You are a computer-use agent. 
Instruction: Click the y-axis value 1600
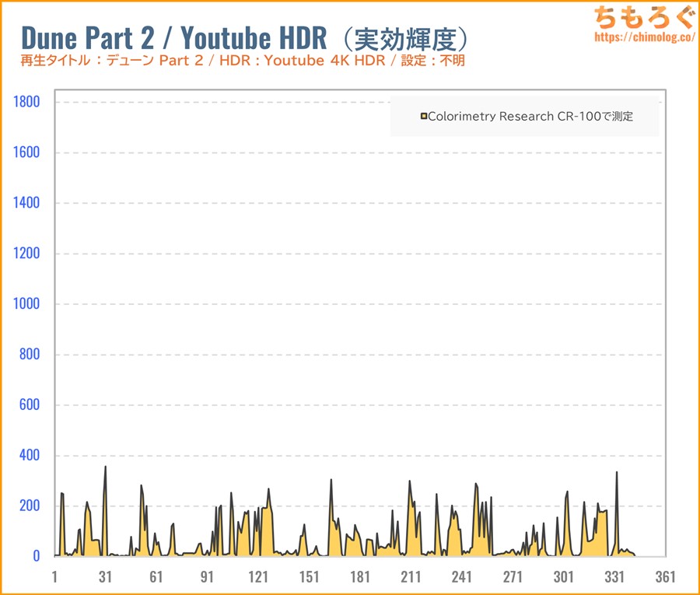click(x=26, y=152)
